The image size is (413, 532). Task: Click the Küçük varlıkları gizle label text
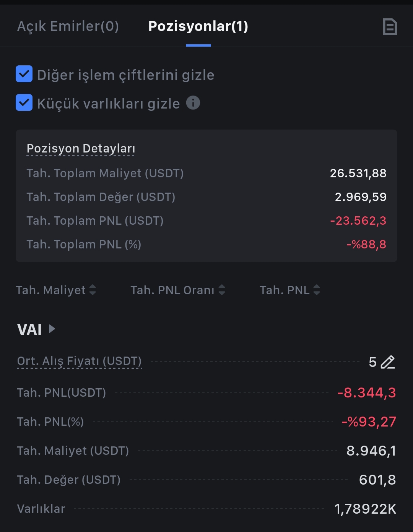pyautogui.click(x=108, y=104)
